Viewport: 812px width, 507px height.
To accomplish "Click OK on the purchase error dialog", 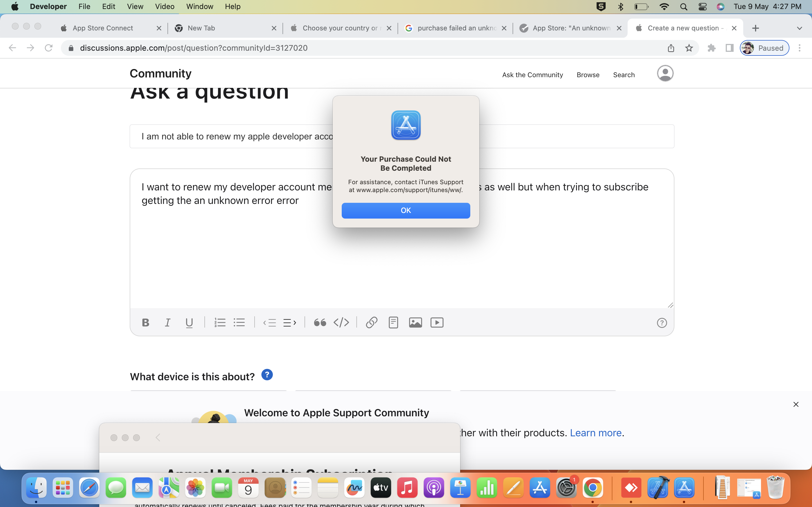I will coord(406,210).
